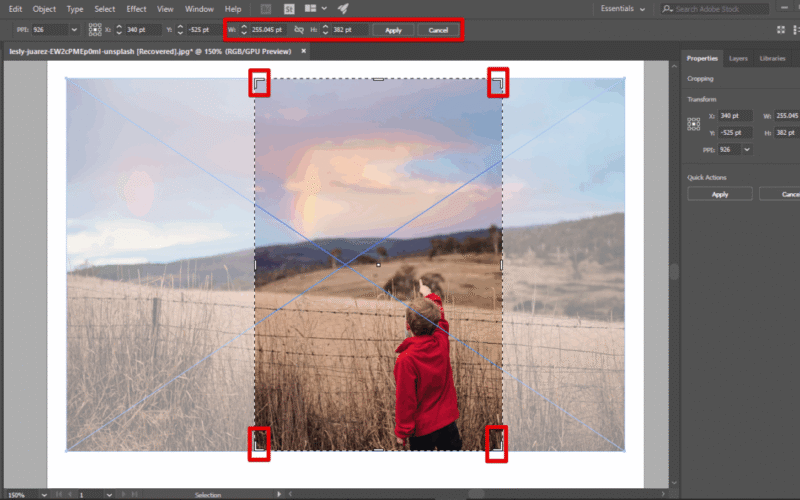Screen dimensions: 800x500
Task: Click the horizontal scrollbar left arrow
Action: [x=290, y=494]
